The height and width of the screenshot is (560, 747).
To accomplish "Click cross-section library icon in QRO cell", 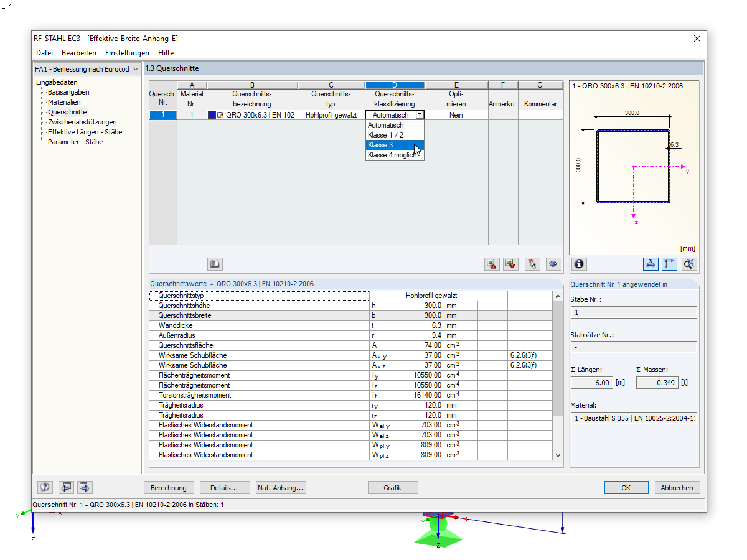I will (x=220, y=115).
